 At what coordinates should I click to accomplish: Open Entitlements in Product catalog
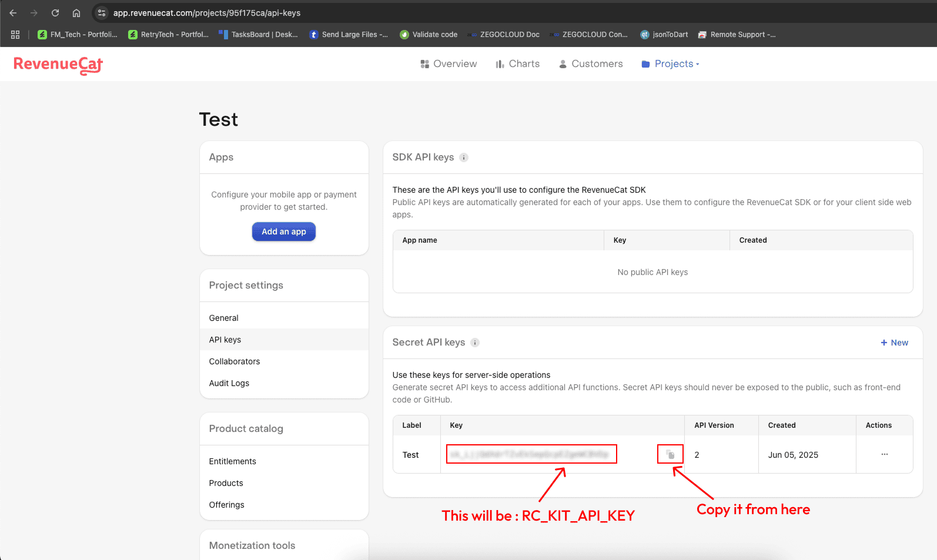click(233, 461)
